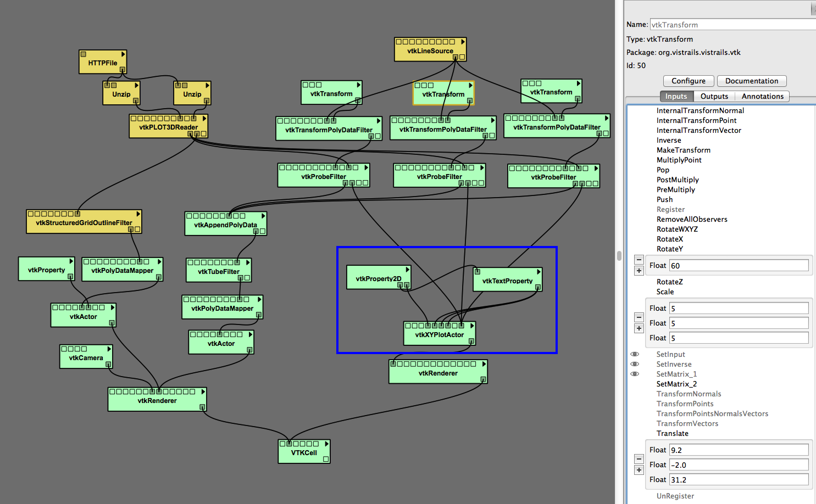Click the Name field containing vtkTransform
The width and height of the screenshot is (816, 504).
tap(731, 25)
